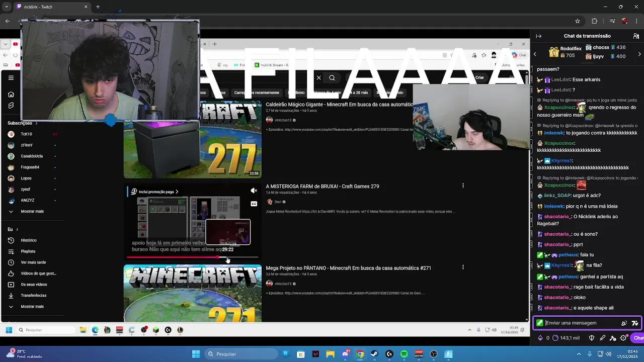The width and height of the screenshot is (644, 362).
Task: Open Discord from the Windows taskbar
Action: pyautogui.click(x=345, y=354)
